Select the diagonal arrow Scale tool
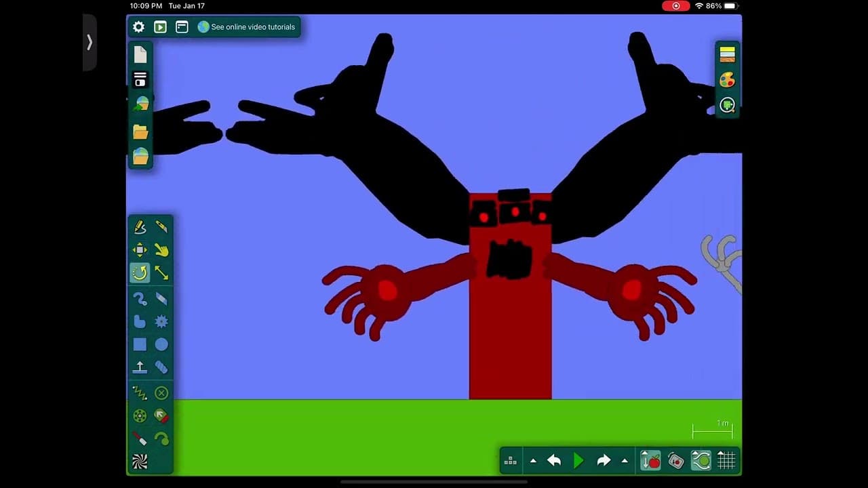Screen dimensions: 868x488 point(161,272)
